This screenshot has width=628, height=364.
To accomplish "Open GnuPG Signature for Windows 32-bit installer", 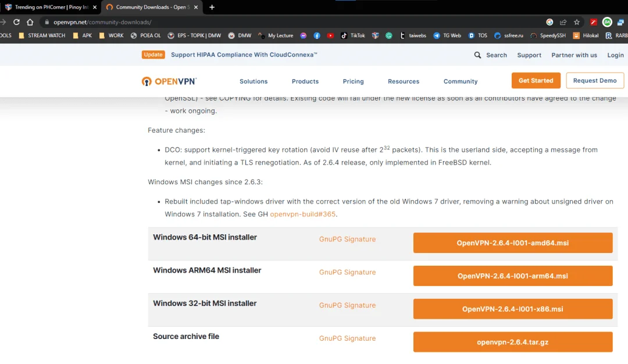I will pyautogui.click(x=347, y=305).
